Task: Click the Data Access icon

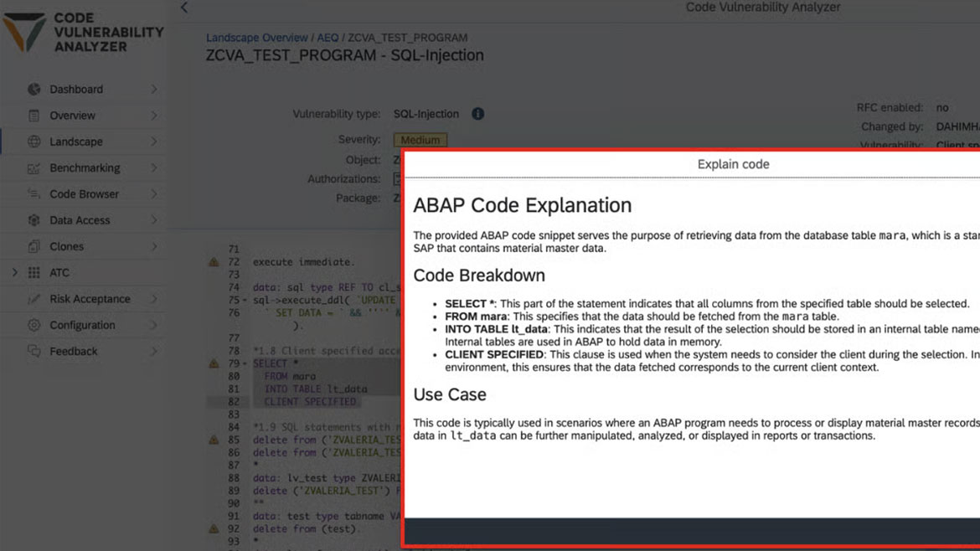Action: click(34, 220)
